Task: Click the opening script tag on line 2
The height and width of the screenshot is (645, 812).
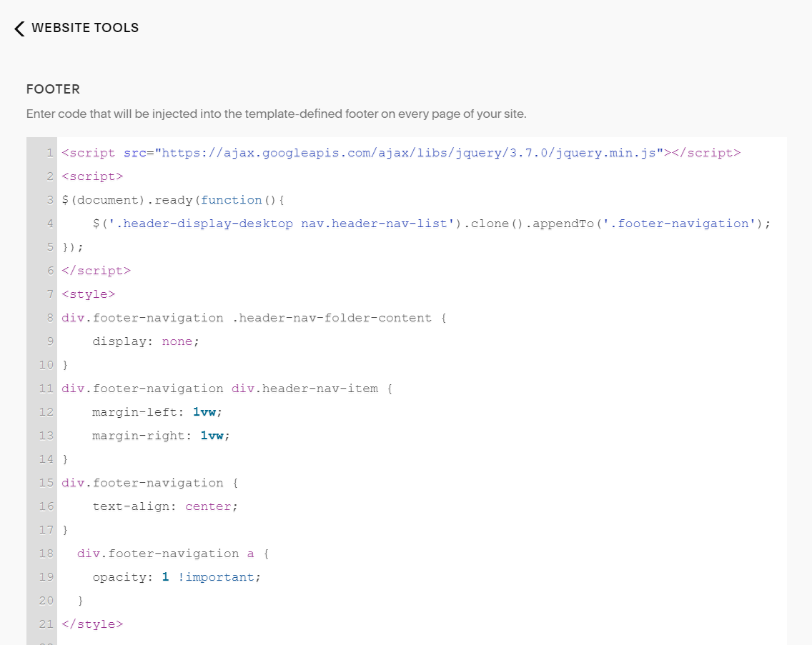Action: 92,176
